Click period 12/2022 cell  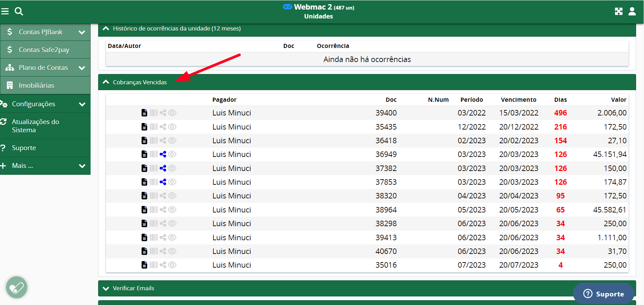coord(472,127)
